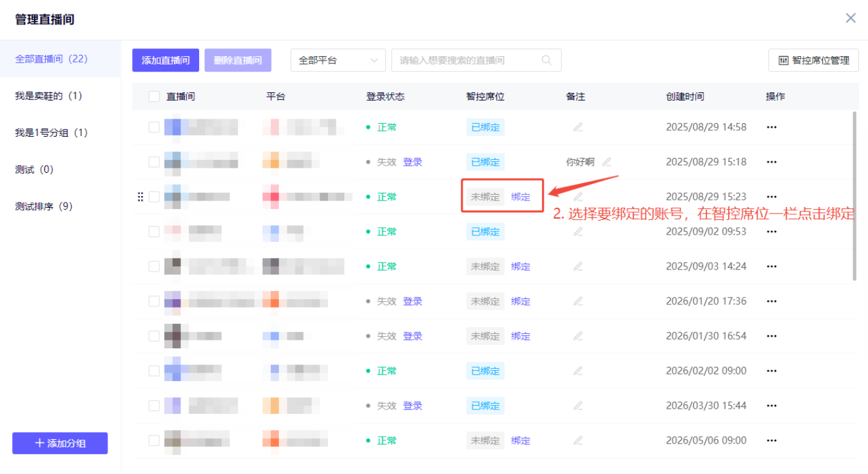
Task: Open more actions for 2025/09/03 14:24 row
Action: pos(771,266)
